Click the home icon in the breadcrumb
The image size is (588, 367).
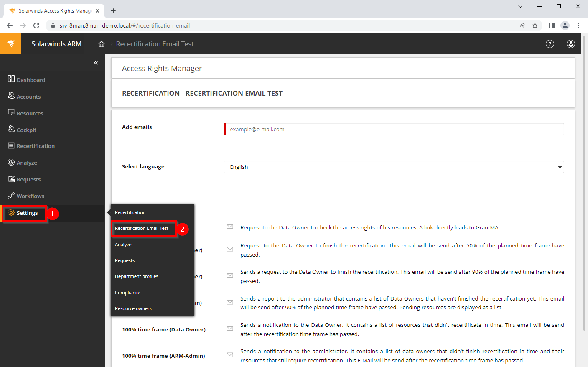(102, 44)
